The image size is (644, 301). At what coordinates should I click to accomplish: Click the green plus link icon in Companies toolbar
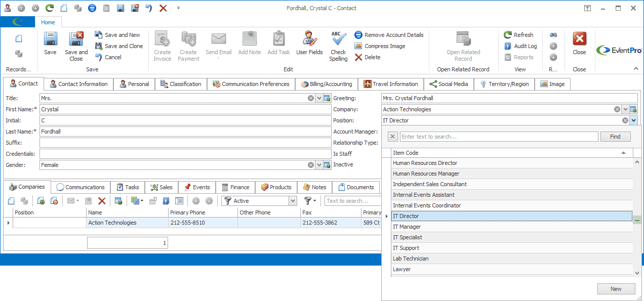(x=42, y=201)
